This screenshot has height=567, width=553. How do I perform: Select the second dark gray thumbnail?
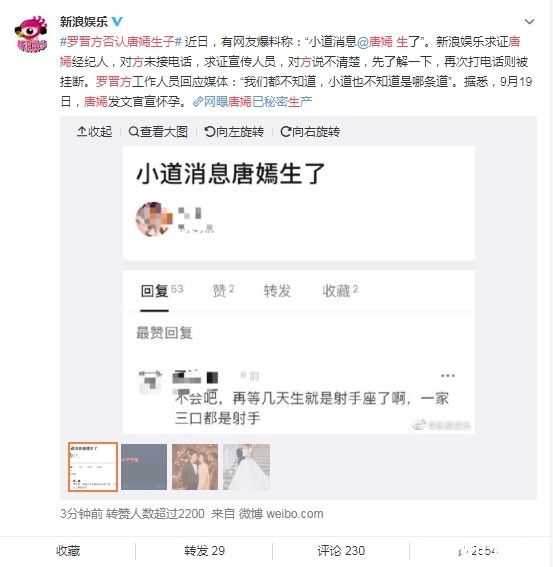tap(144, 467)
